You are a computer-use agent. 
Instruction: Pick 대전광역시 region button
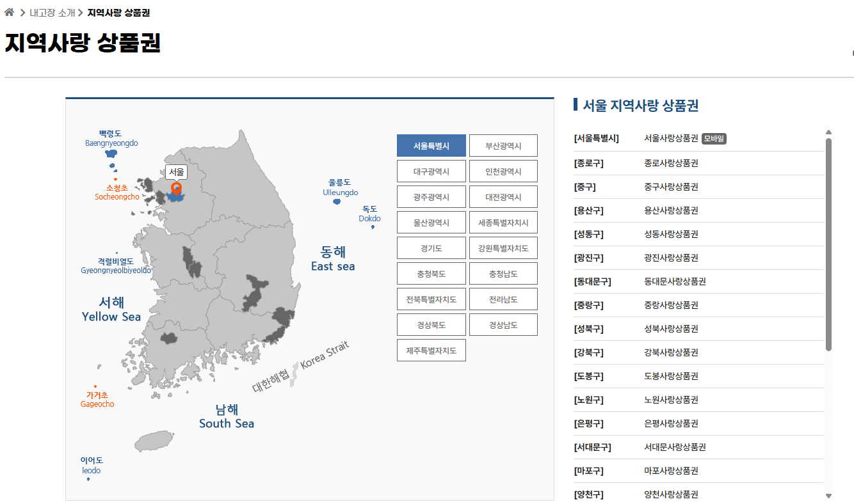(x=503, y=197)
